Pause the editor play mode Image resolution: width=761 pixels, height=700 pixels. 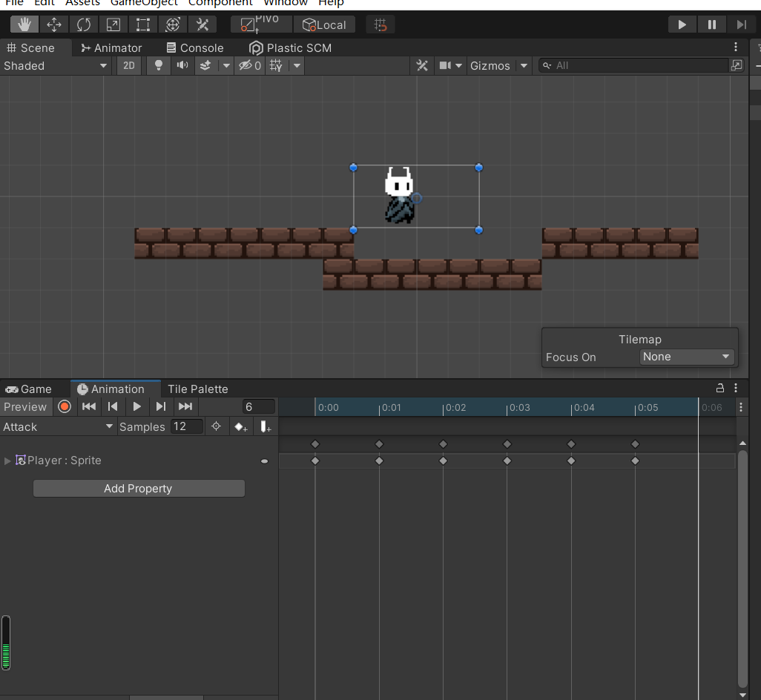click(711, 24)
